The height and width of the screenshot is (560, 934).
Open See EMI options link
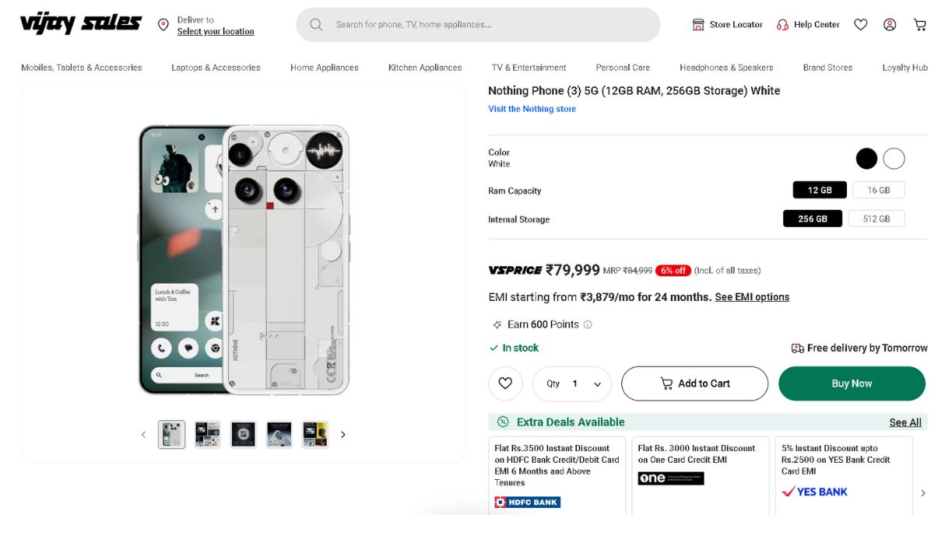(x=752, y=297)
